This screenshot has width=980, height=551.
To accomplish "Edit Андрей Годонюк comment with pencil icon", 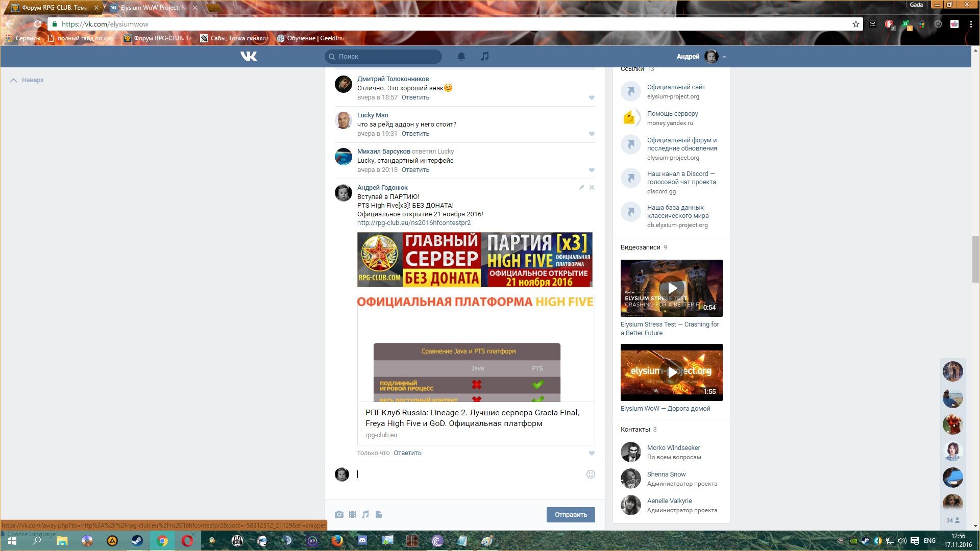I will tap(581, 187).
